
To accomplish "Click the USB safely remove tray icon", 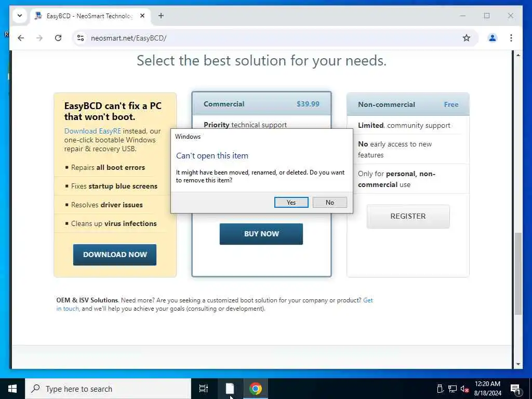I will coord(440,389).
